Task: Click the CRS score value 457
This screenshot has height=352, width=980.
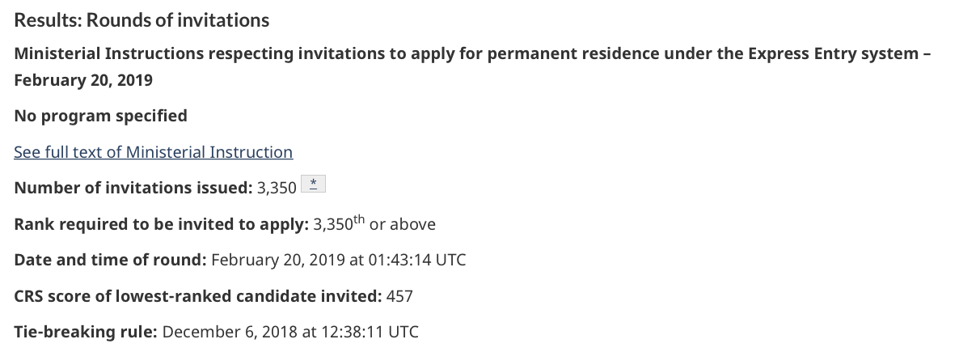Action: [x=399, y=296]
